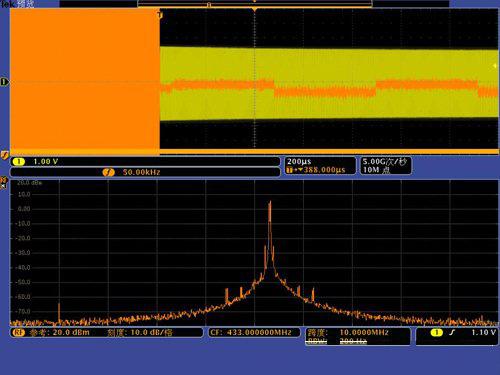Viewport: 500px width, 375px height.
Task: Open the 200µs horizontal timebase readout
Action: 299,162
